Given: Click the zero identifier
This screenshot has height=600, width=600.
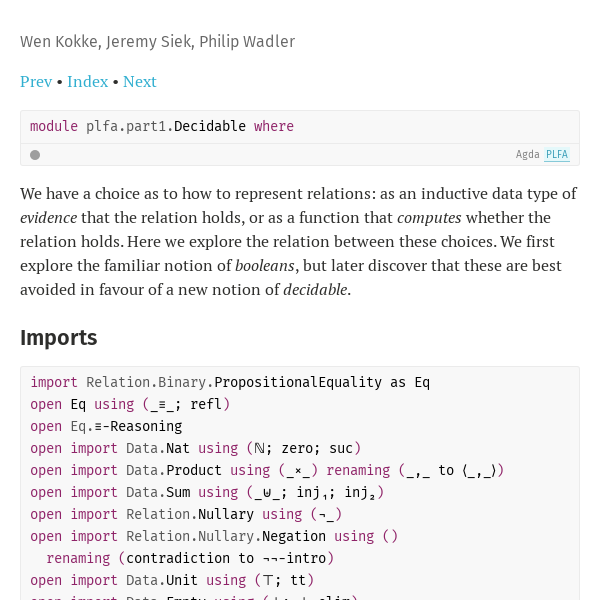Looking at the screenshot, I should tap(298, 448).
